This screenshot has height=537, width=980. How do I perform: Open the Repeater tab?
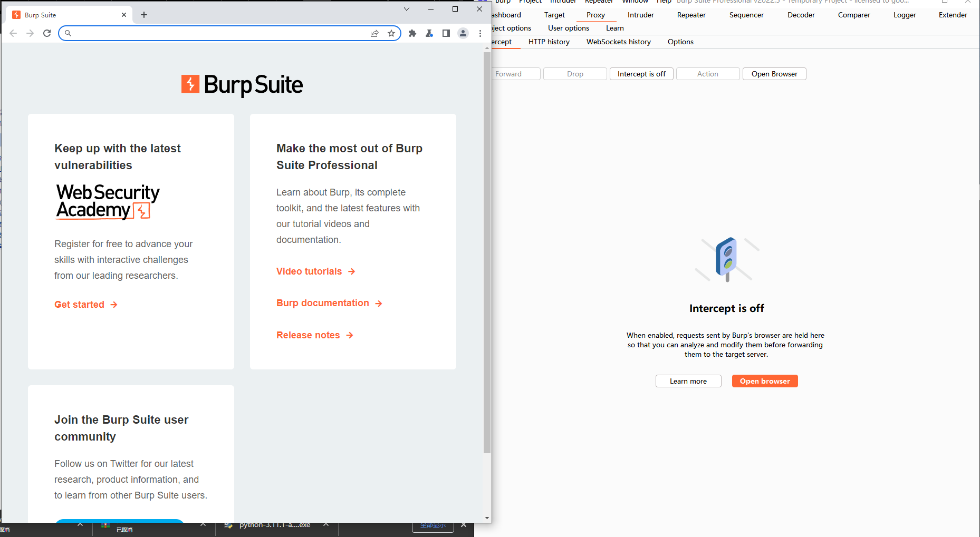click(x=691, y=15)
